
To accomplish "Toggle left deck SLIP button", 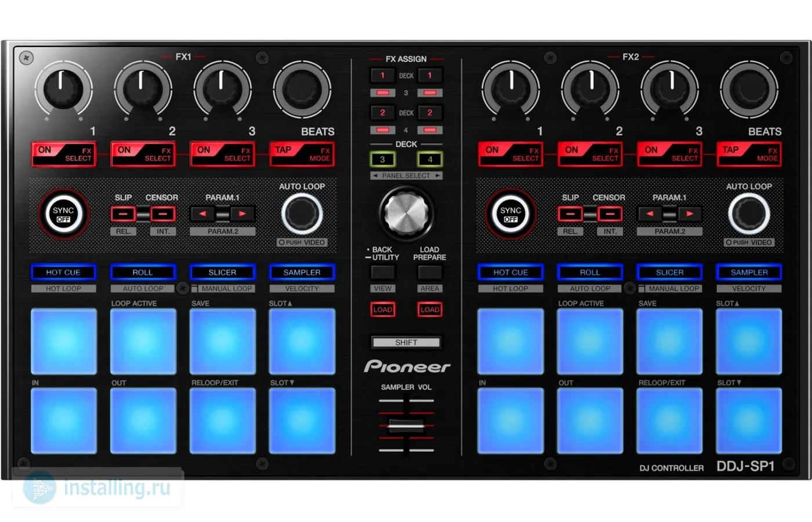I will [123, 214].
